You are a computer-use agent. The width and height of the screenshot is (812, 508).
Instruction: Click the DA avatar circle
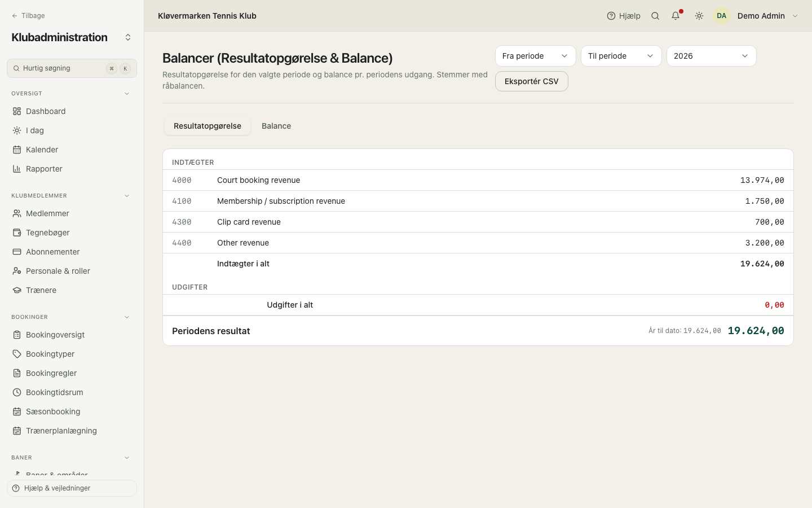pos(722,16)
